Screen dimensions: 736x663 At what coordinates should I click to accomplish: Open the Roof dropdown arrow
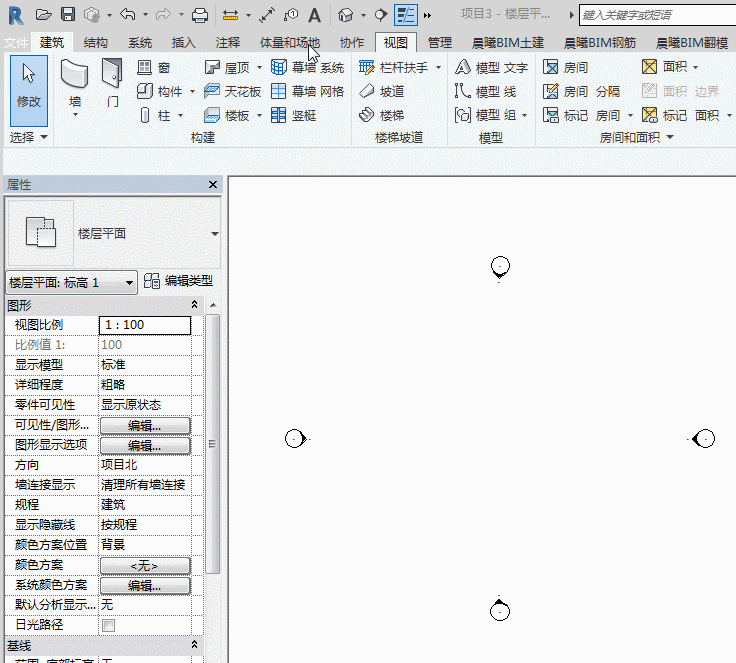tap(259, 68)
